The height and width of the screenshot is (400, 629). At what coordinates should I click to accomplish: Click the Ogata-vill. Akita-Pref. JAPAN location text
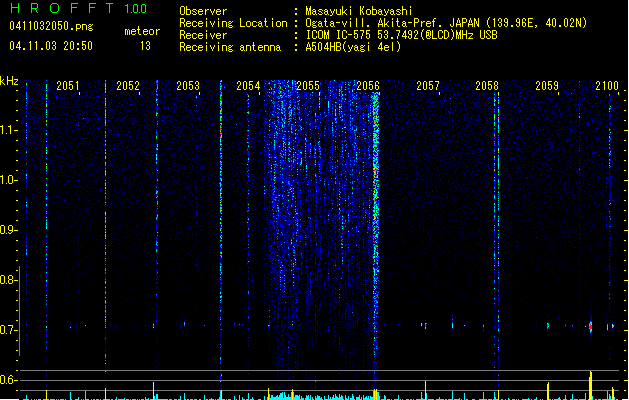[446, 23]
